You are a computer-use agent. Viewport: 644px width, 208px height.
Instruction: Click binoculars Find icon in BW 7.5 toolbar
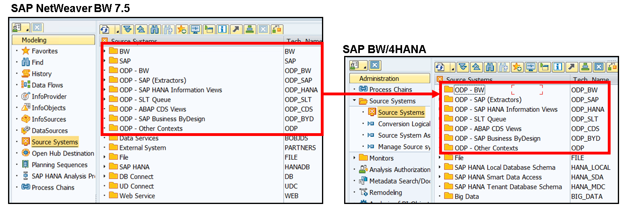154,29
